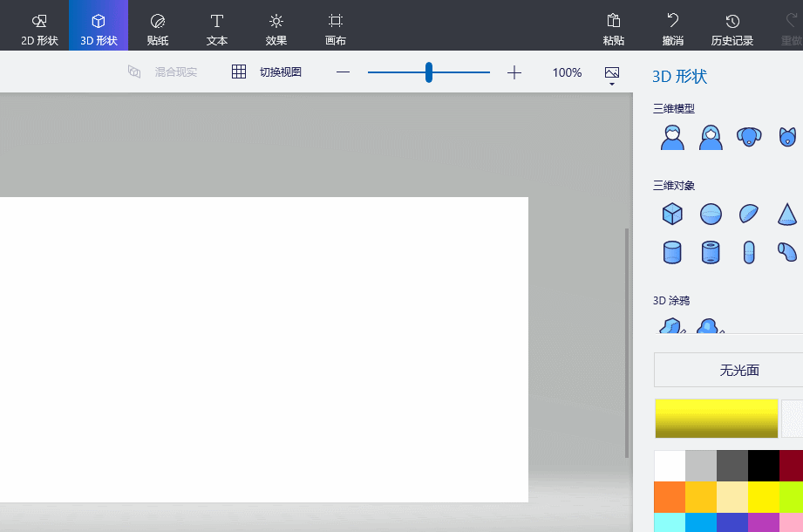Open the view options image dropdown
The width and height of the screenshot is (803, 532).
[x=611, y=75]
